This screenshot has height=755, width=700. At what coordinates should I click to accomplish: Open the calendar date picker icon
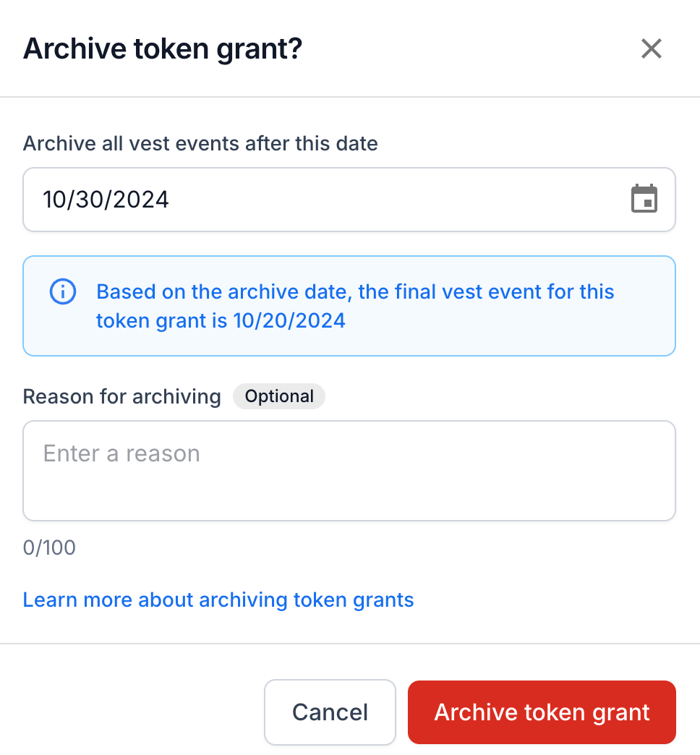(x=644, y=198)
